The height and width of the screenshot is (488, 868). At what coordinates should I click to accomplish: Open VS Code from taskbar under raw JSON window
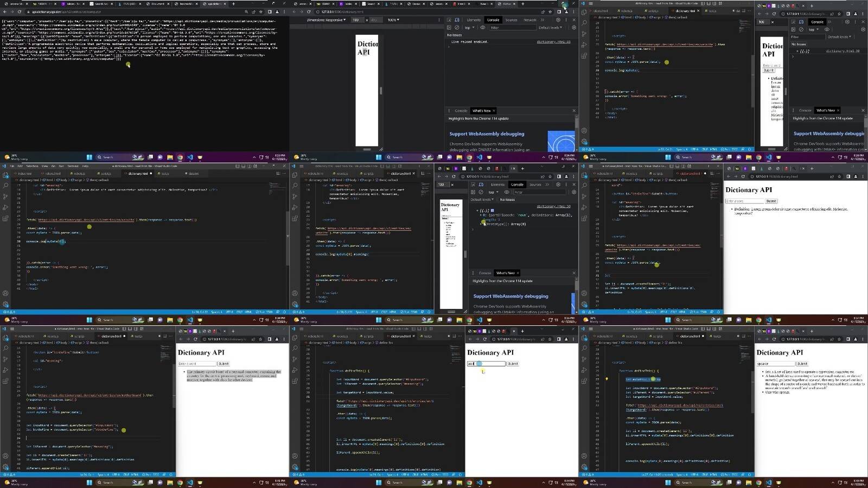(190, 157)
